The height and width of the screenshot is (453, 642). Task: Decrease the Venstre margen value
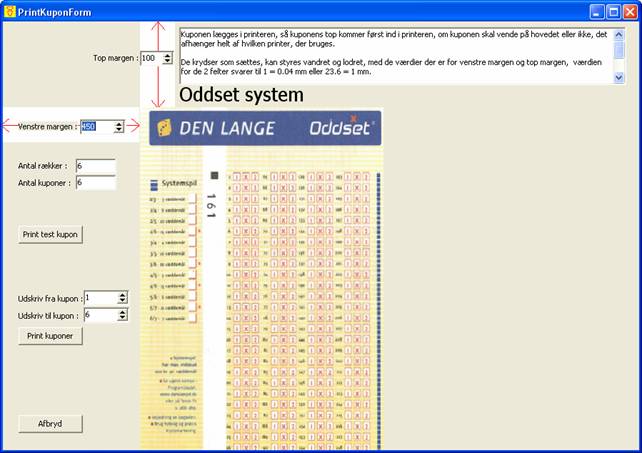(119, 130)
